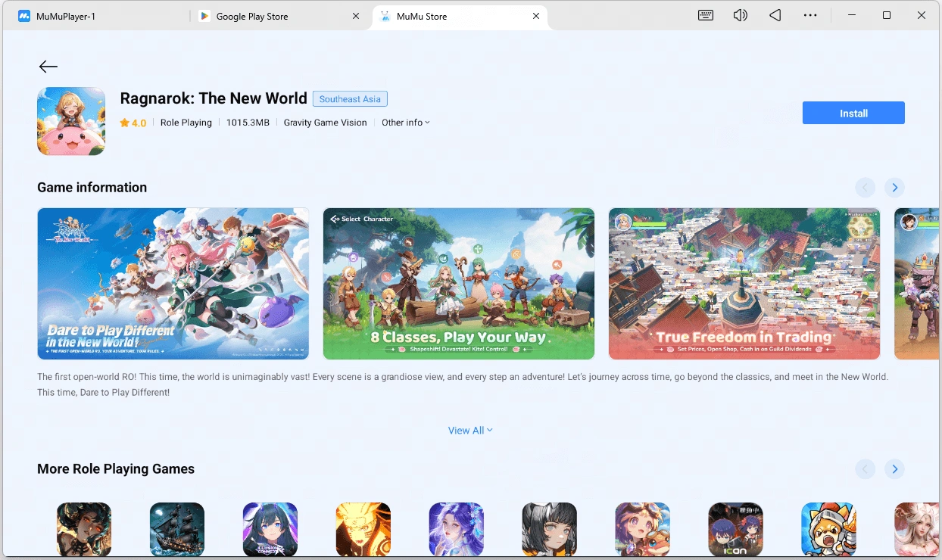The image size is (942, 560).
Task: Click the Role Playing category link
Action: tap(186, 123)
